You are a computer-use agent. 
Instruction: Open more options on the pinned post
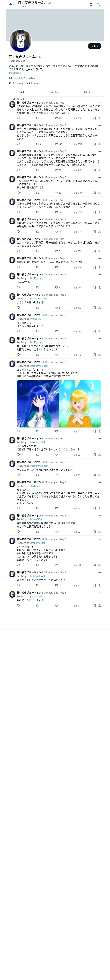pyautogui.click(x=100, y=103)
